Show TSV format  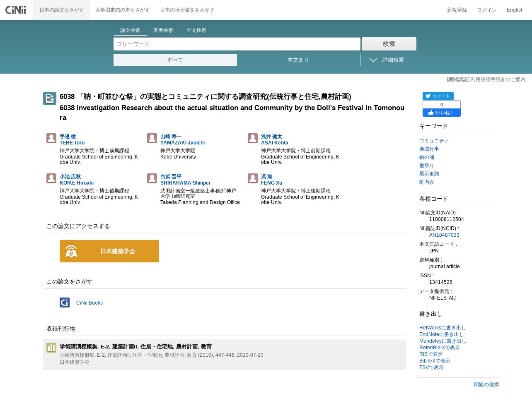coord(431,367)
